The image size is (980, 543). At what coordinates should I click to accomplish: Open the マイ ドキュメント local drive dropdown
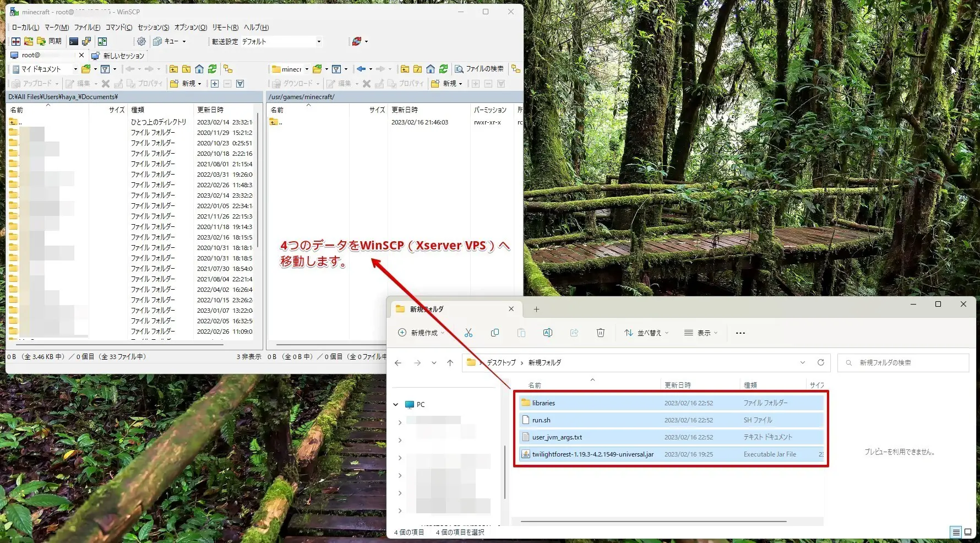[x=45, y=69]
